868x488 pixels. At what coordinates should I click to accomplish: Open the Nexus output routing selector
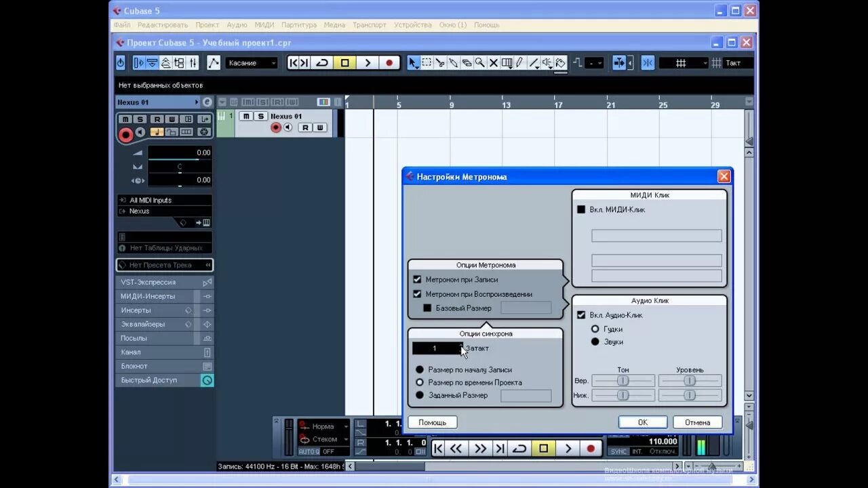point(164,211)
